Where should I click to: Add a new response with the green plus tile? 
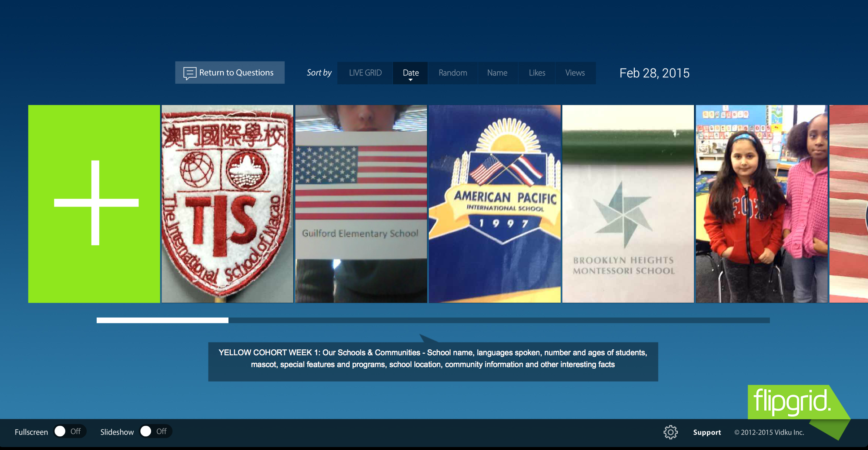(x=94, y=204)
